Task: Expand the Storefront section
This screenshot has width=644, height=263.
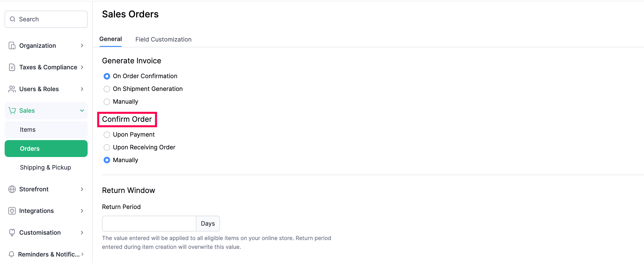Action: pyautogui.click(x=82, y=189)
